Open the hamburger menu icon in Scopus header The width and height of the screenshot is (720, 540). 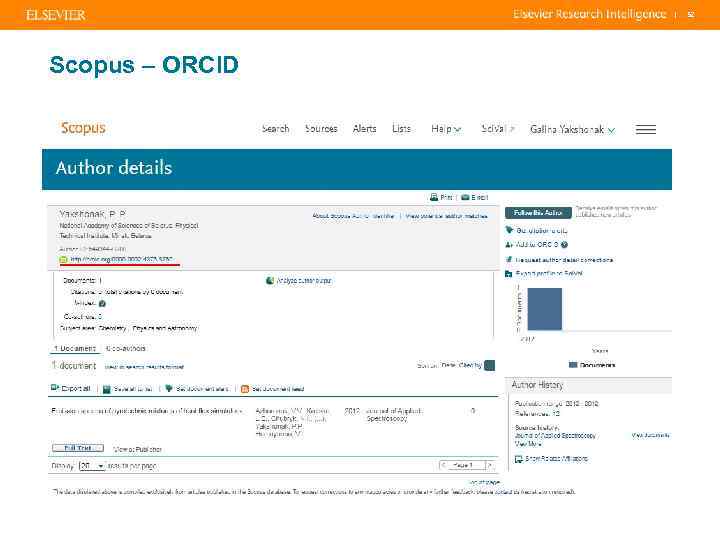click(x=645, y=129)
